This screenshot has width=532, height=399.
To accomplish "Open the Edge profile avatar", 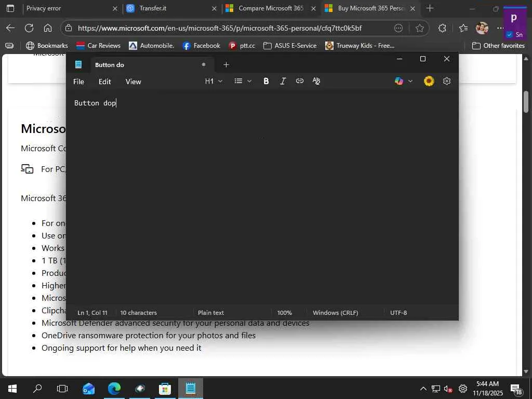I will coord(482,28).
